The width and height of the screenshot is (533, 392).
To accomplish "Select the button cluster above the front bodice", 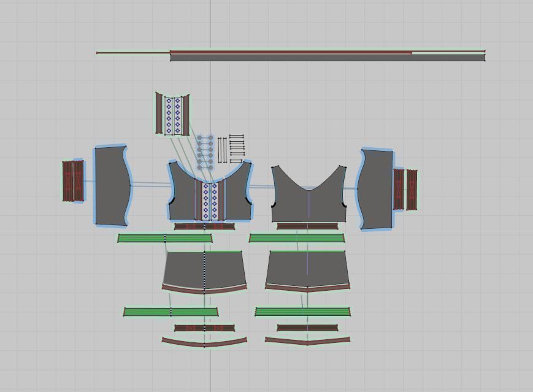I will [x=205, y=152].
